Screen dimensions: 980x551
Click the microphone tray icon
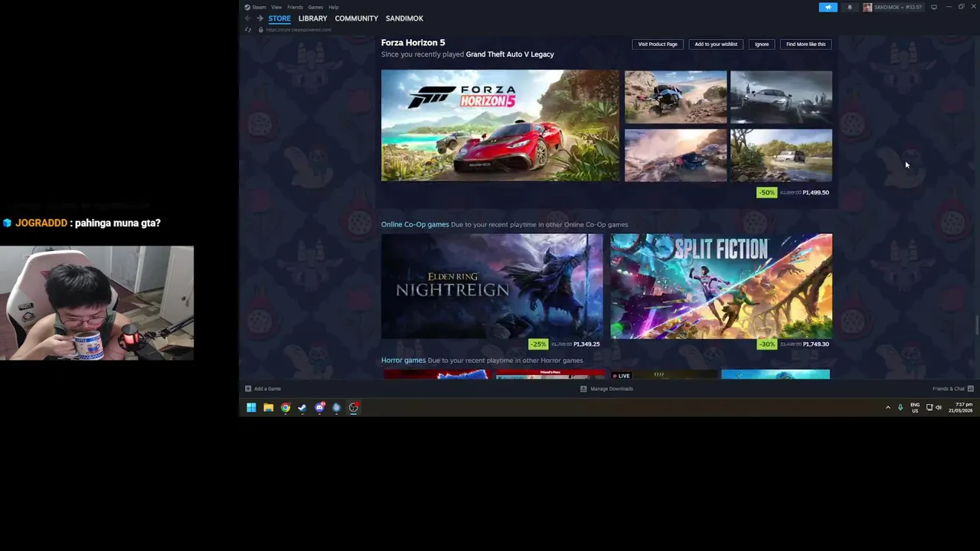coord(900,408)
